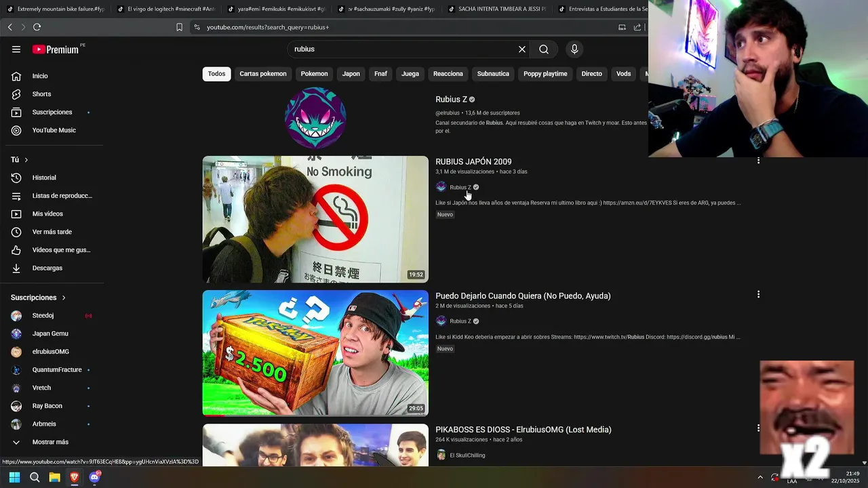
Task: Open Rubius Z channel title link
Action: 451,100
